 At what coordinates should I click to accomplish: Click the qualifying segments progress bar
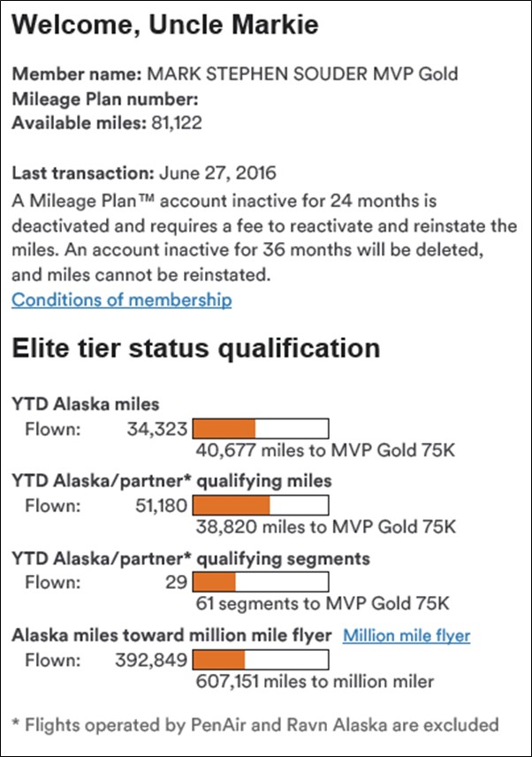point(261,582)
